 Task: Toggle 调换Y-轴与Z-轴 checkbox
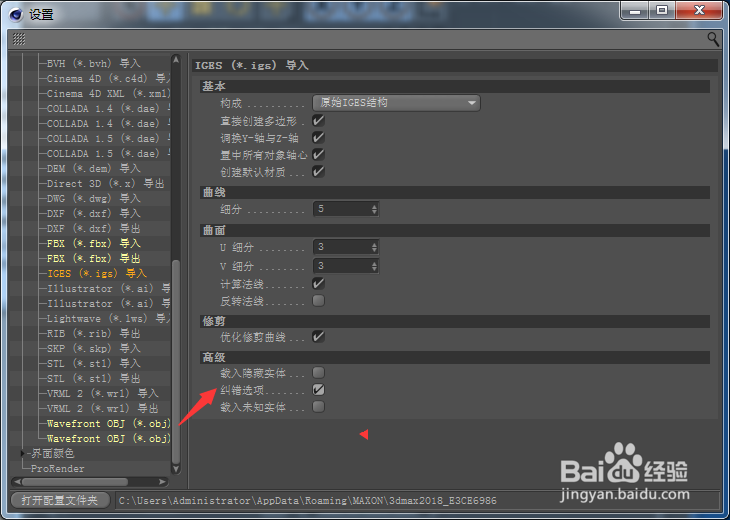coord(318,137)
